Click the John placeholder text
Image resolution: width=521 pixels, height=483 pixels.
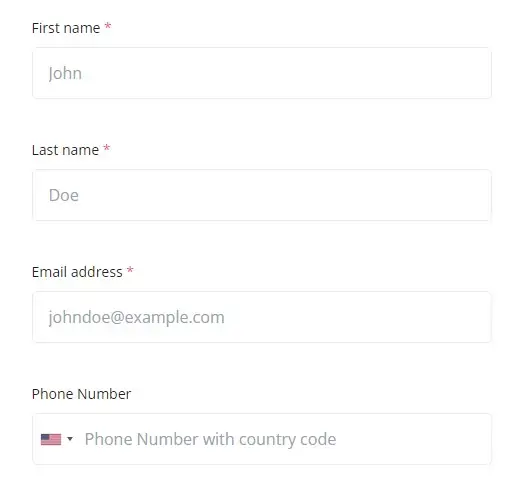(65, 73)
